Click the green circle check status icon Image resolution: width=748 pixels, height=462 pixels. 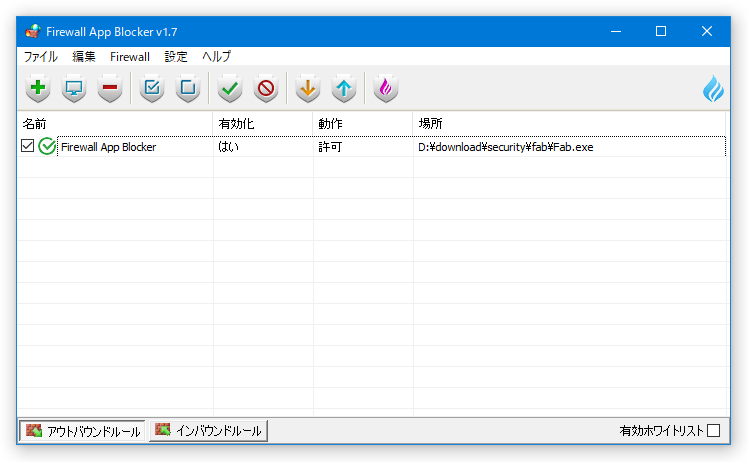[x=47, y=146]
